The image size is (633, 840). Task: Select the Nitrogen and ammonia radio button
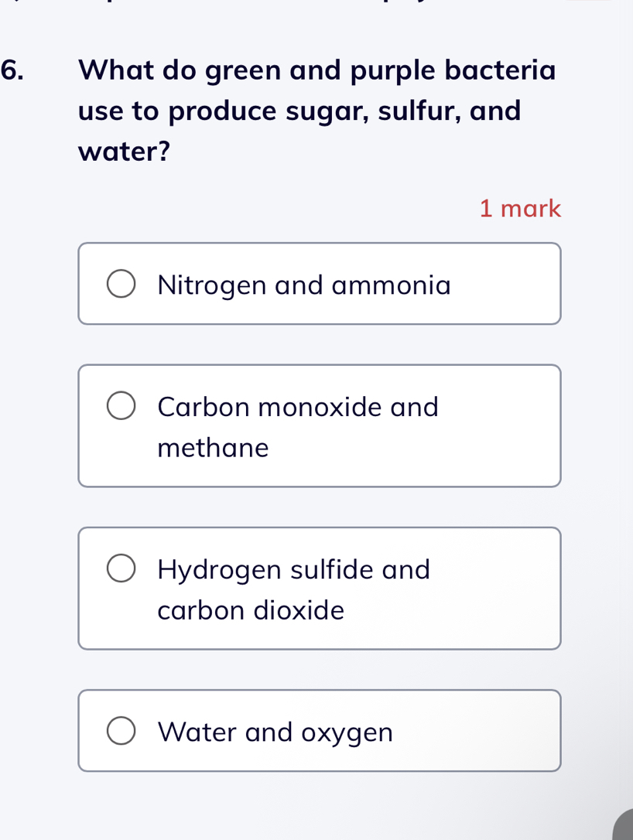click(x=121, y=284)
